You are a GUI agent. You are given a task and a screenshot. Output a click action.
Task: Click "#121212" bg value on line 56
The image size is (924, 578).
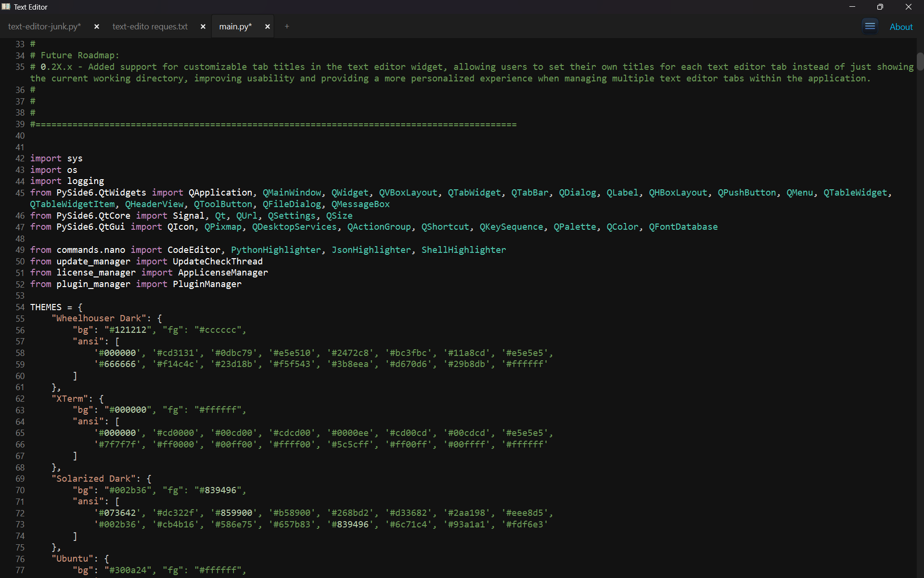coord(128,330)
